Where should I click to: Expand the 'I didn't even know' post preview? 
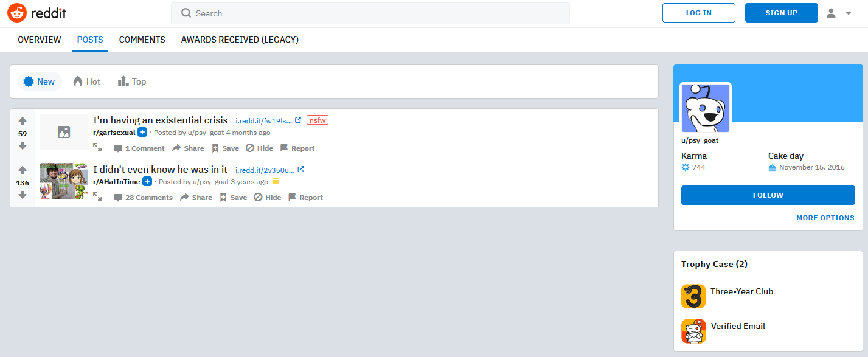click(x=97, y=197)
